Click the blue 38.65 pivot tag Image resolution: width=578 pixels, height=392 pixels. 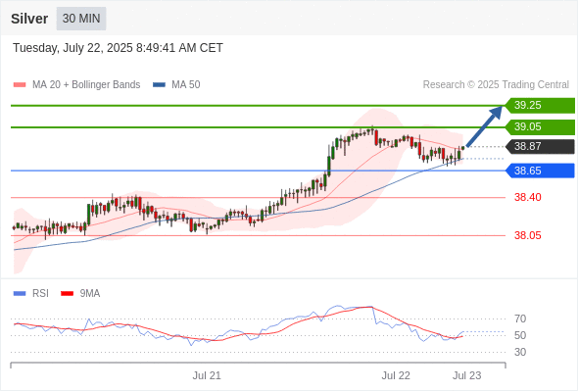(x=540, y=171)
